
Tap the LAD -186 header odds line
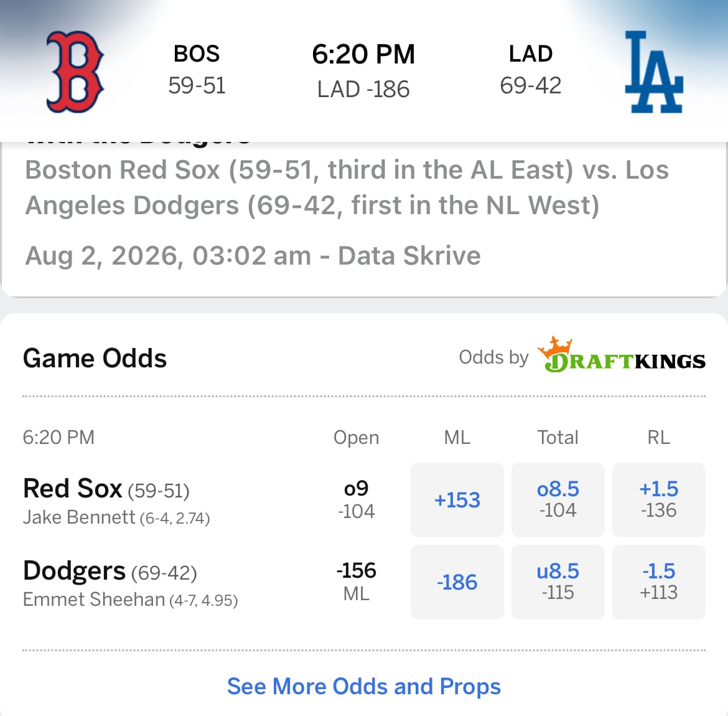pos(363,89)
